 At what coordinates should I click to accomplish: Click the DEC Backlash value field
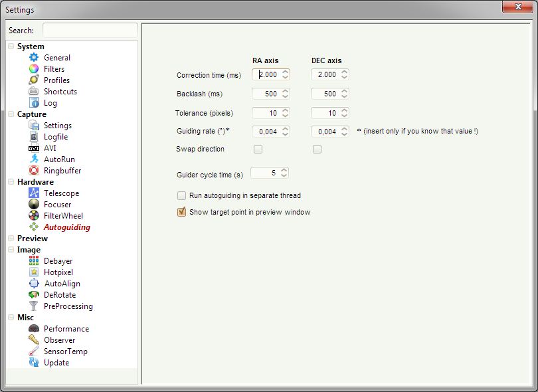[x=326, y=94]
